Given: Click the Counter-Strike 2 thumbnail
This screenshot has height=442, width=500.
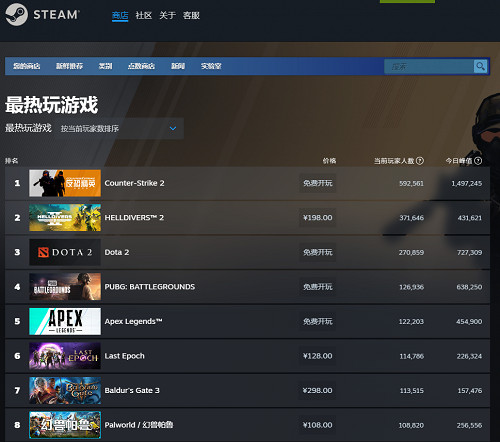Looking at the screenshot, I should [65, 183].
